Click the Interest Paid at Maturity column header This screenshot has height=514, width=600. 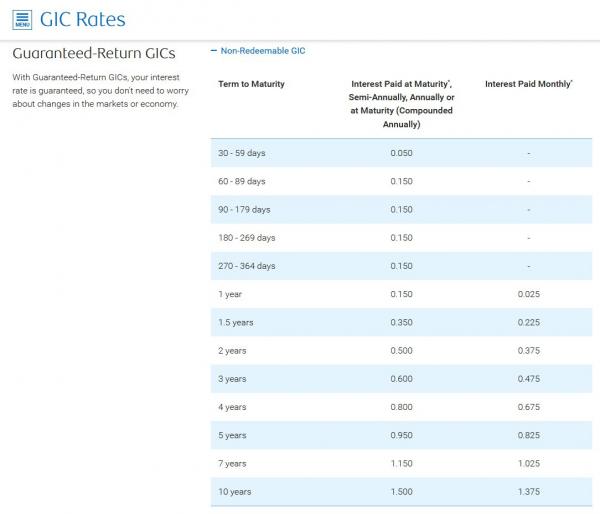click(401, 104)
